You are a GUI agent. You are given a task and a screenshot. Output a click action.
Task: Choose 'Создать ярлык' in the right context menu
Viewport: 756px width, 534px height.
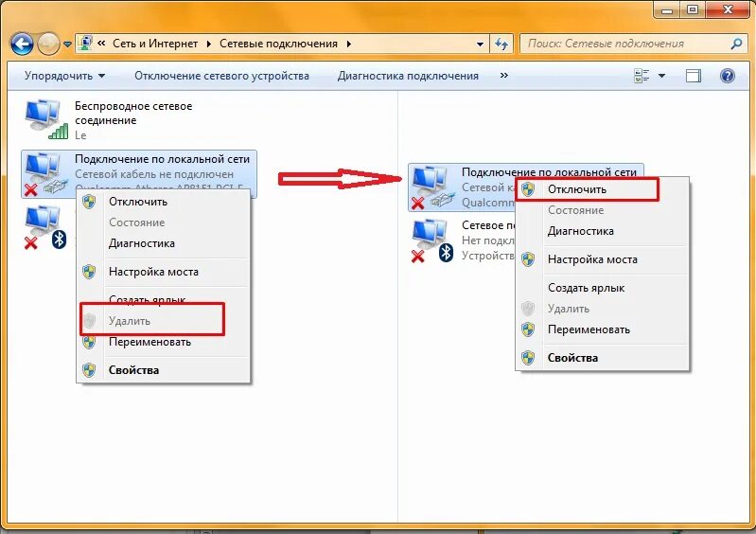(602, 288)
